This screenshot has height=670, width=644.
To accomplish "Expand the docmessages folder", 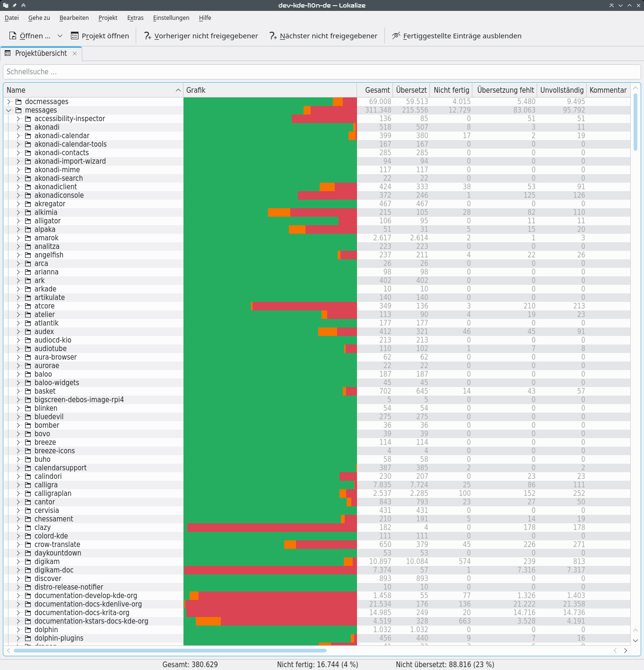I will tap(9, 102).
